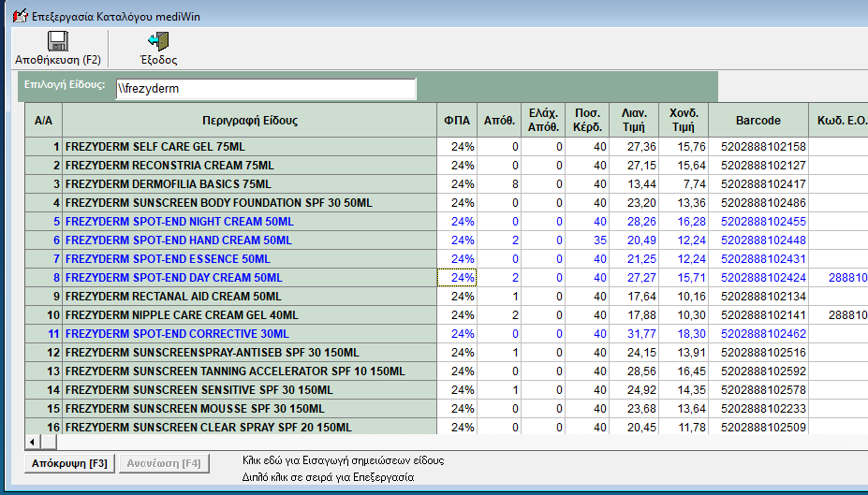Click the Ελάχ. Απόθ. column header
868x495 pixels.
543,121
